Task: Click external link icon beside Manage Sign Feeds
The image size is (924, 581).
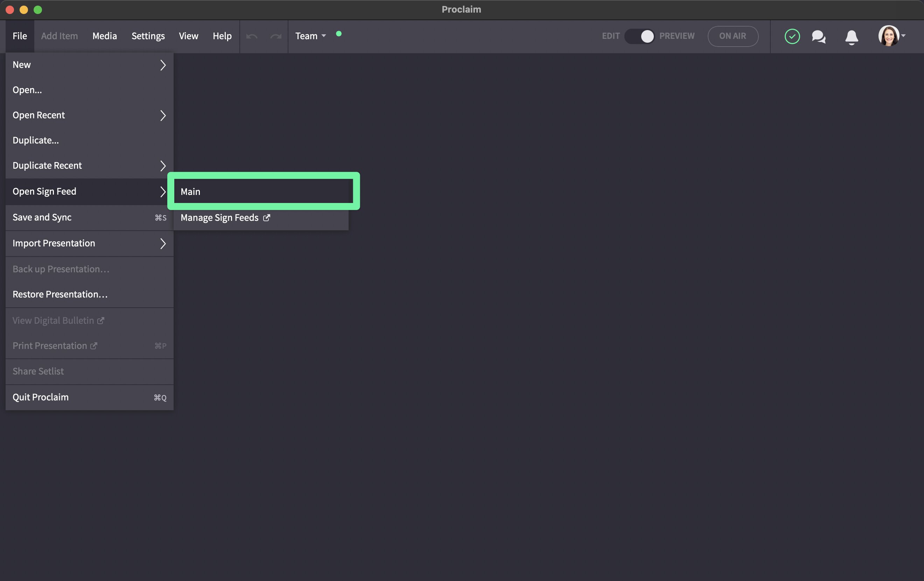Action: (267, 218)
